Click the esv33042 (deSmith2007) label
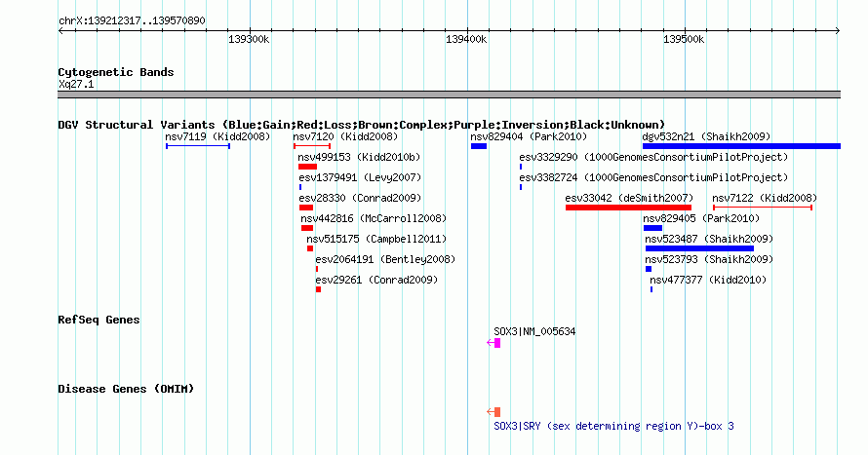Viewport: 868px width, 455px height. pos(629,198)
